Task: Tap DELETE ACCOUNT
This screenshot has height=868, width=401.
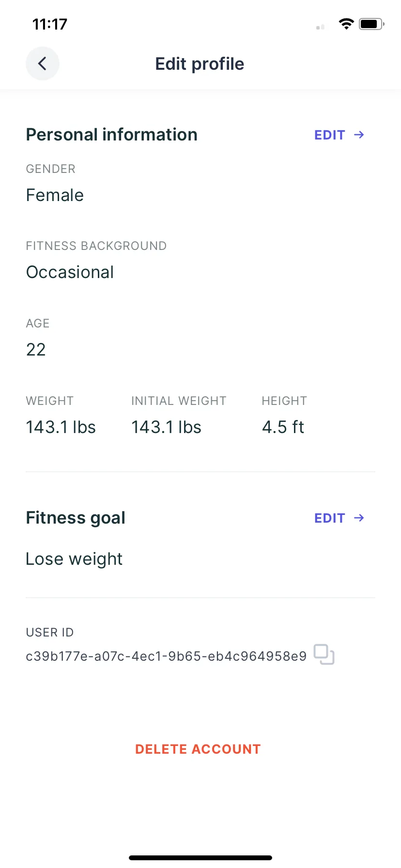Action: (198, 749)
